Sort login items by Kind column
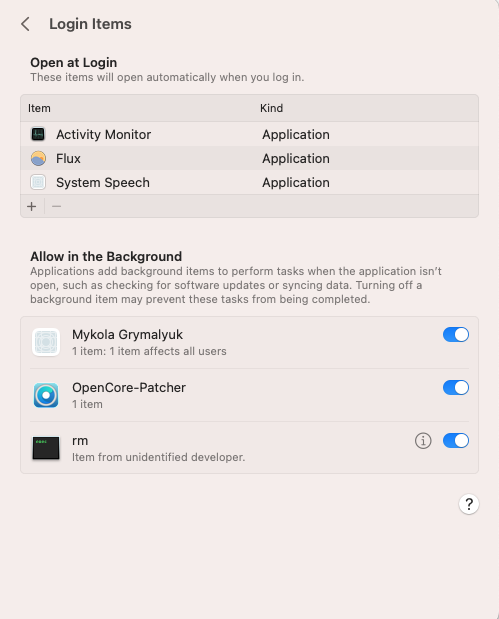Image resolution: width=499 pixels, height=619 pixels. click(271, 108)
